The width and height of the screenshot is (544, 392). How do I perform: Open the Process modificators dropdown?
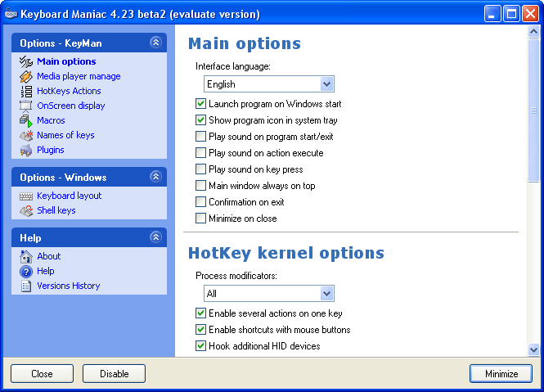[327, 294]
